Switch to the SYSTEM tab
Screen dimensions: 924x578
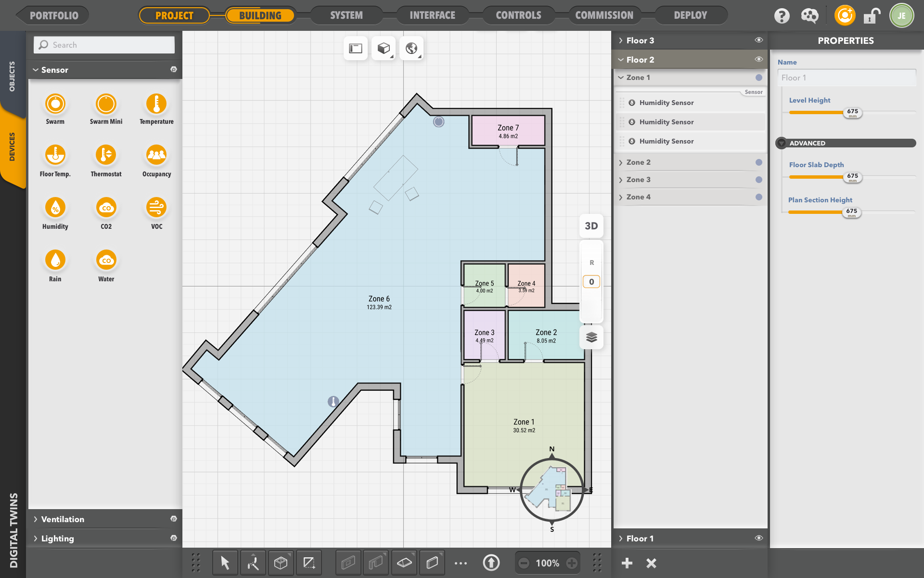coord(346,15)
